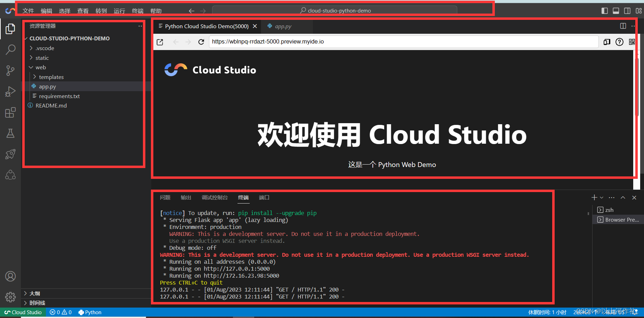Close the bottom panel

634,198
